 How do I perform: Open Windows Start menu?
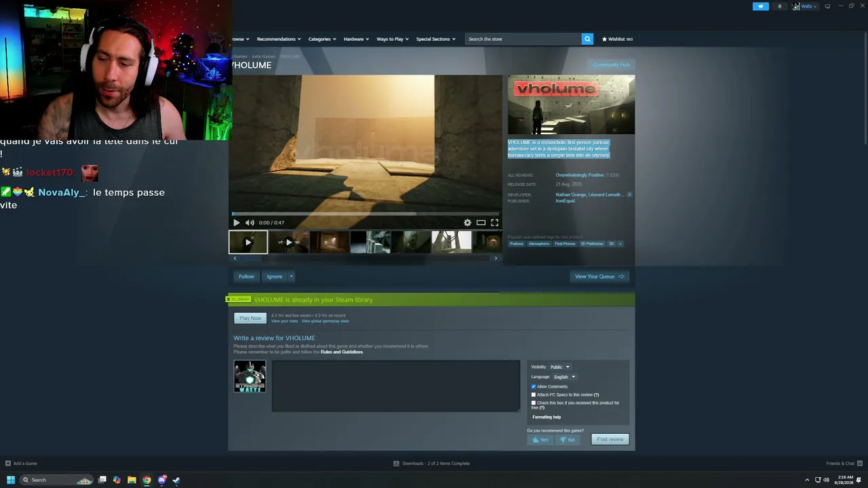click(11, 480)
